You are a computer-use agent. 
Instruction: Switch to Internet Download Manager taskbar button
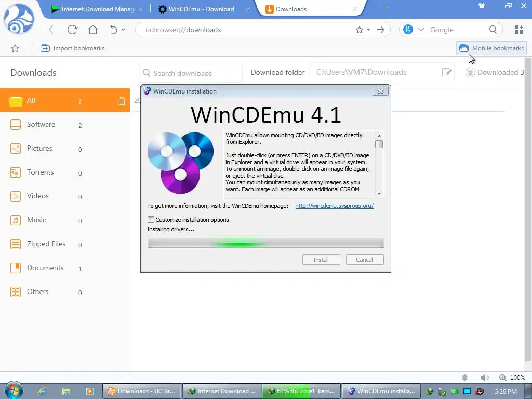(x=222, y=391)
